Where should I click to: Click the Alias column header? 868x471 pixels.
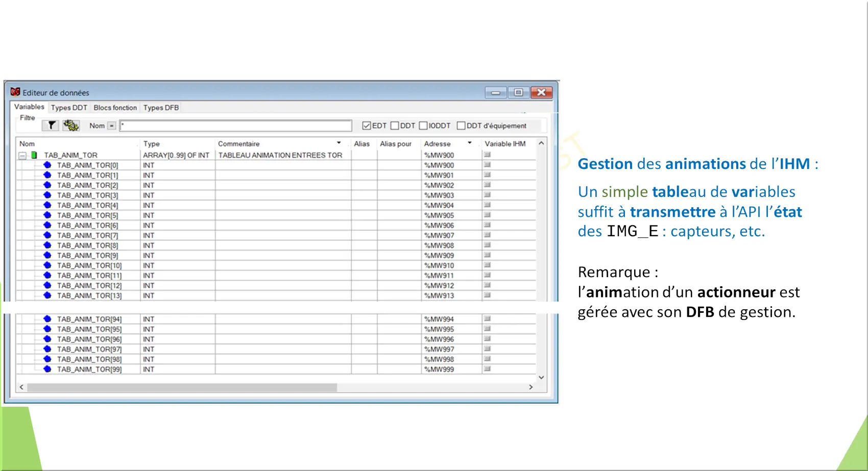pyautogui.click(x=364, y=144)
